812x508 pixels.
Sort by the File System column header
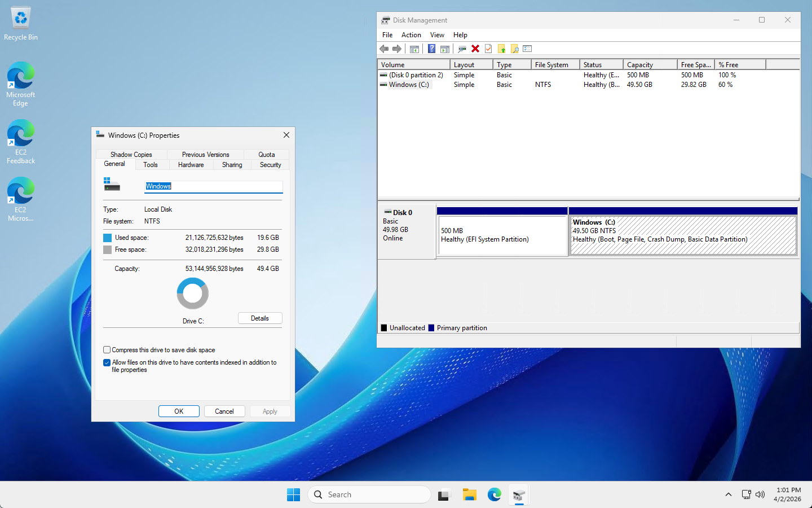(x=555, y=65)
